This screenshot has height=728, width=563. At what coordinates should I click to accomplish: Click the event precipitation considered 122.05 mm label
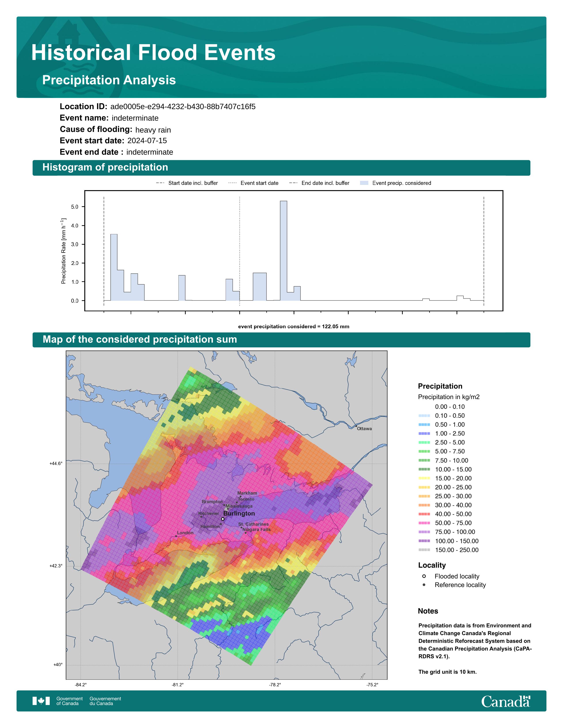294,327
